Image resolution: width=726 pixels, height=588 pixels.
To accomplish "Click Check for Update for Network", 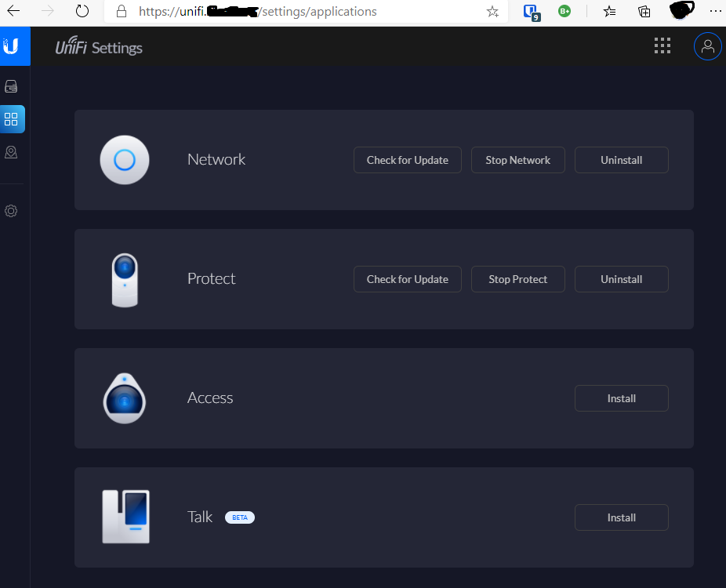I will point(407,160).
